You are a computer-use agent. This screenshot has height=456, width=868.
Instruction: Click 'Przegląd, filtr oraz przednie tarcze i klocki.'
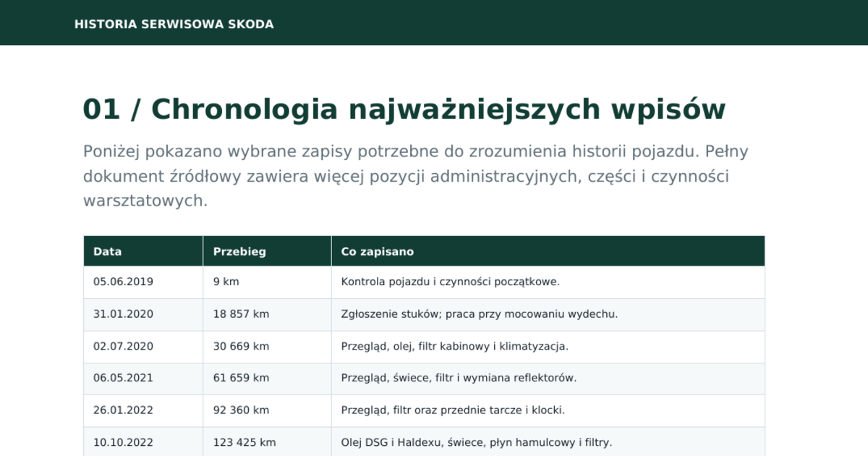point(453,410)
